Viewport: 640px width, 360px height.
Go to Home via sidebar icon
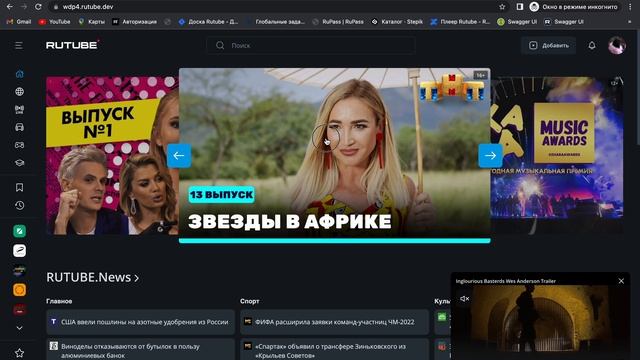point(19,74)
